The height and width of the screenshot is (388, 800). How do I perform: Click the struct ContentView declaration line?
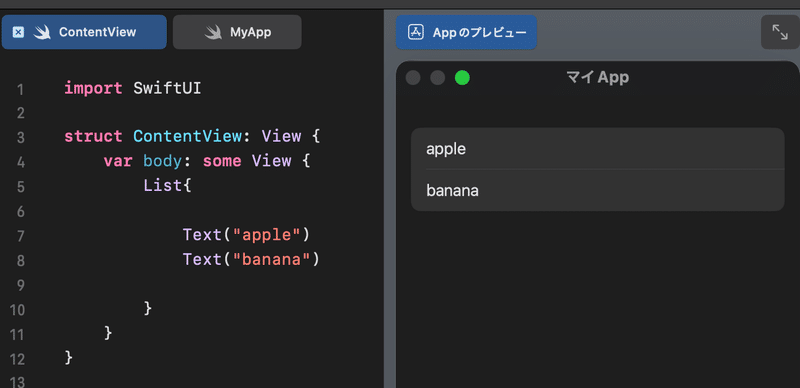tap(192, 136)
